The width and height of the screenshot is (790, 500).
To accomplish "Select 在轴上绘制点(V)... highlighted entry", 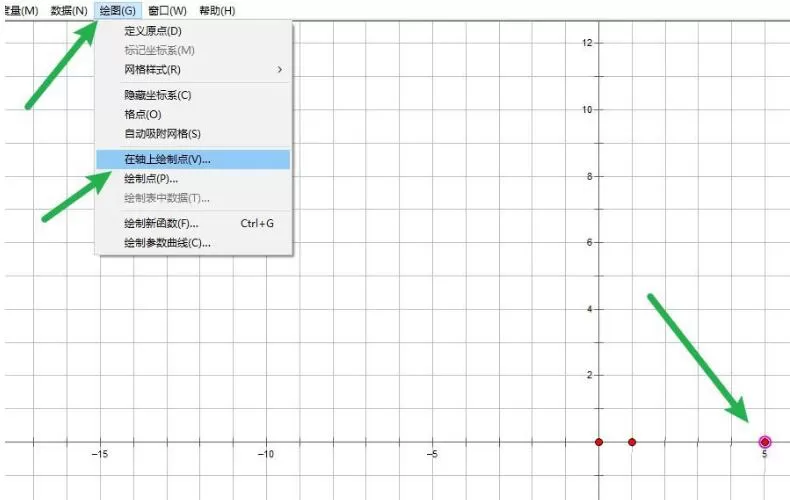I will click(x=193, y=159).
